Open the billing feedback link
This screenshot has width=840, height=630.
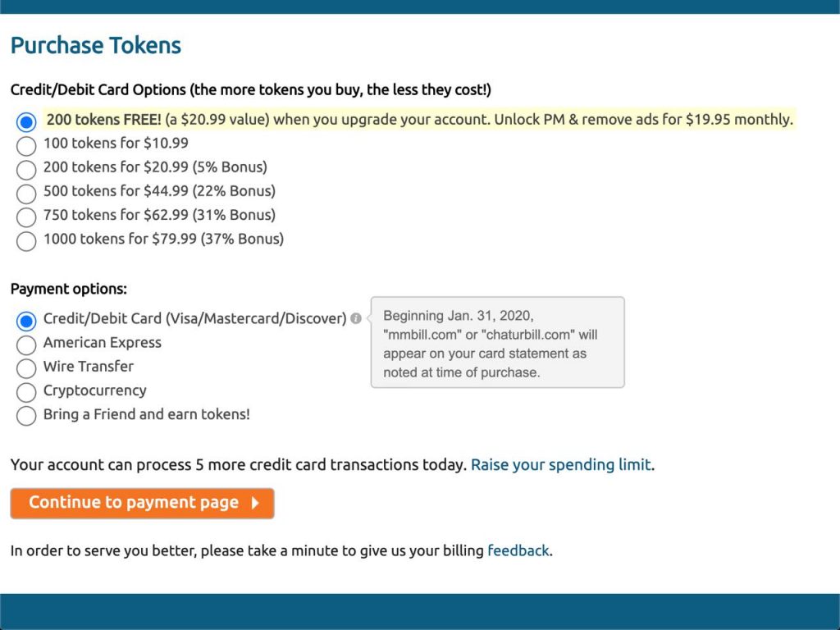pos(518,550)
